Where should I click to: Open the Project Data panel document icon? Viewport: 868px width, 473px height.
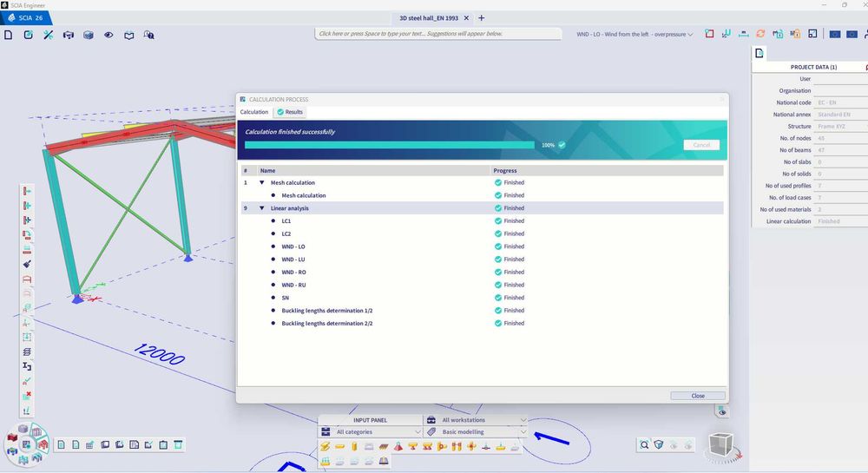759,53
